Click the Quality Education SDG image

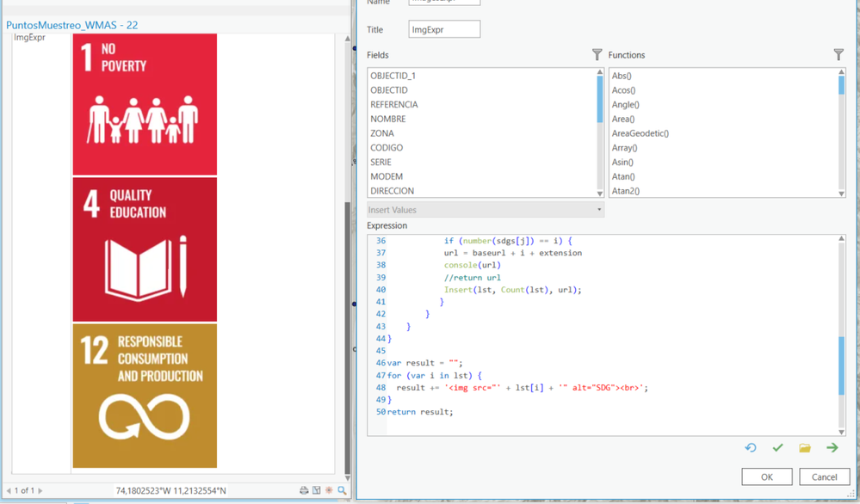tap(145, 249)
